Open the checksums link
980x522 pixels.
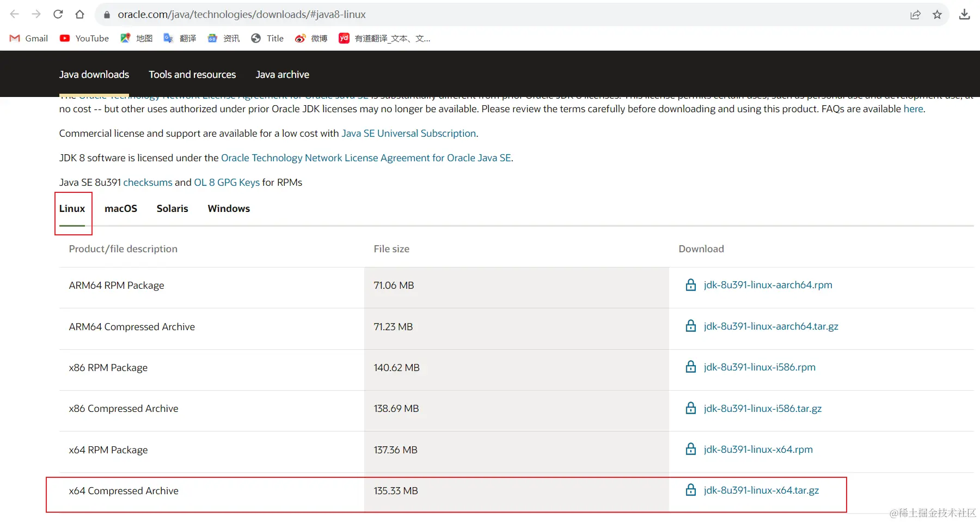tap(148, 183)
